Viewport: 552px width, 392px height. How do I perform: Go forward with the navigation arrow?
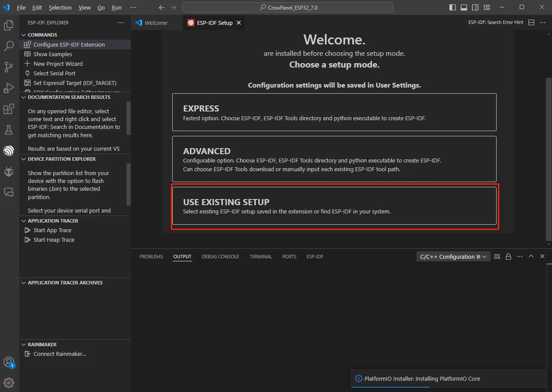[173, 7]
